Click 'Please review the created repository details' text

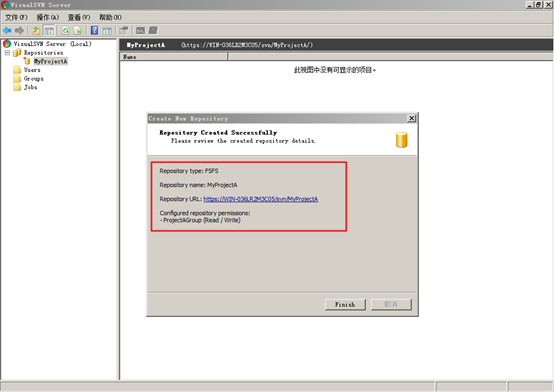(243, 141)
